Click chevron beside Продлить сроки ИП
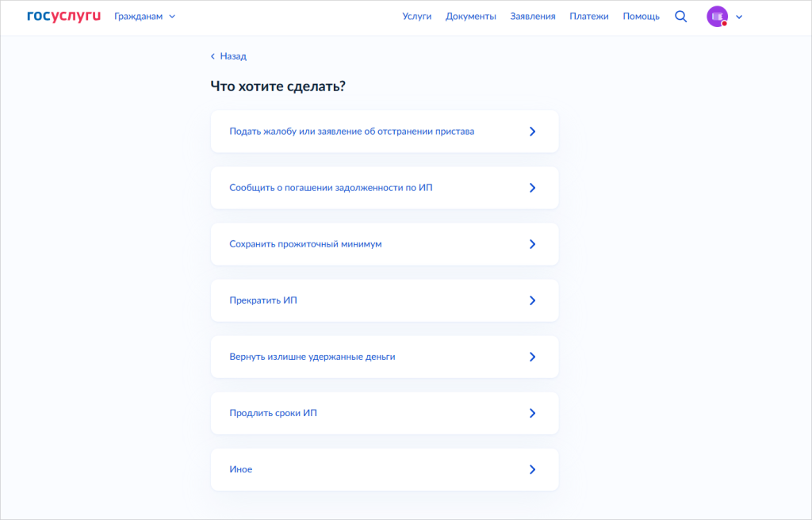This screenshot has height=520, width=812. click(533, 413)
